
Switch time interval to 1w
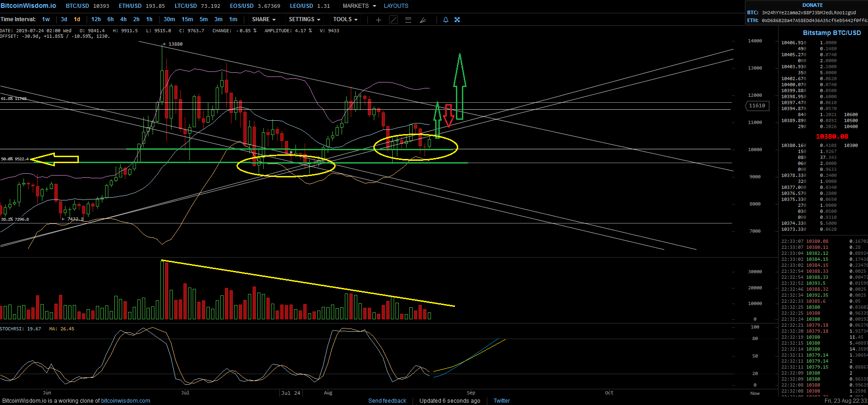click(46, 19)
